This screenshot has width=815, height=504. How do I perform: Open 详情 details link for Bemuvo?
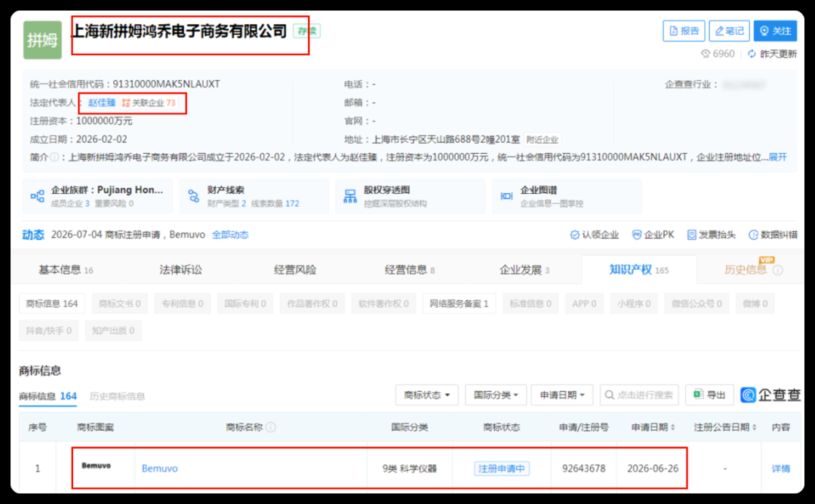(781, 469)
